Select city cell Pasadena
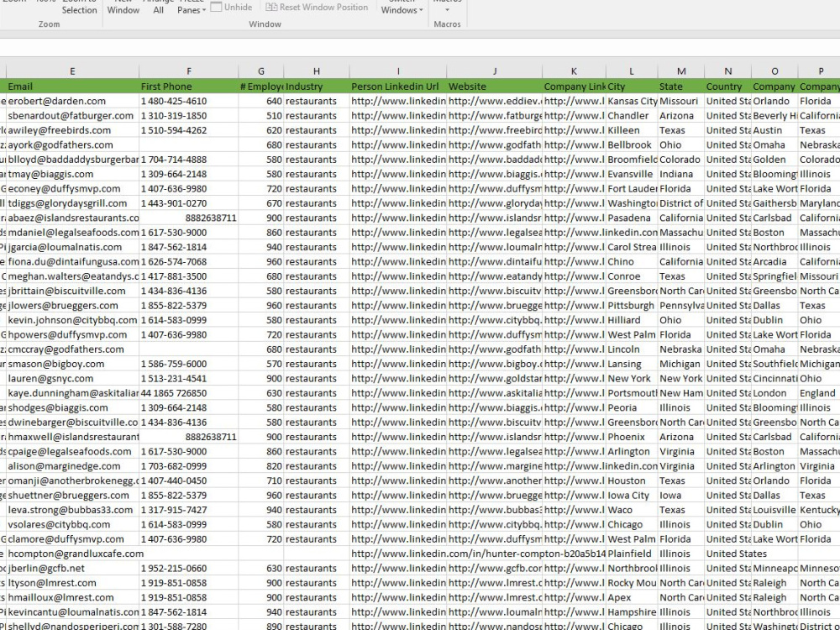This screenshot has height=630, width=840. pos(632,218)
